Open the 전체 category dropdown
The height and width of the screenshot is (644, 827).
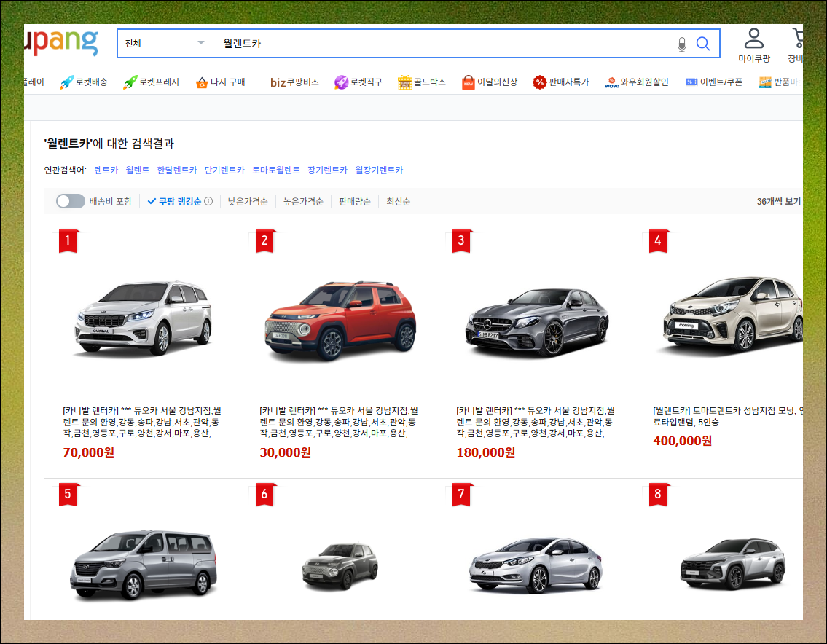pos(166,43)
